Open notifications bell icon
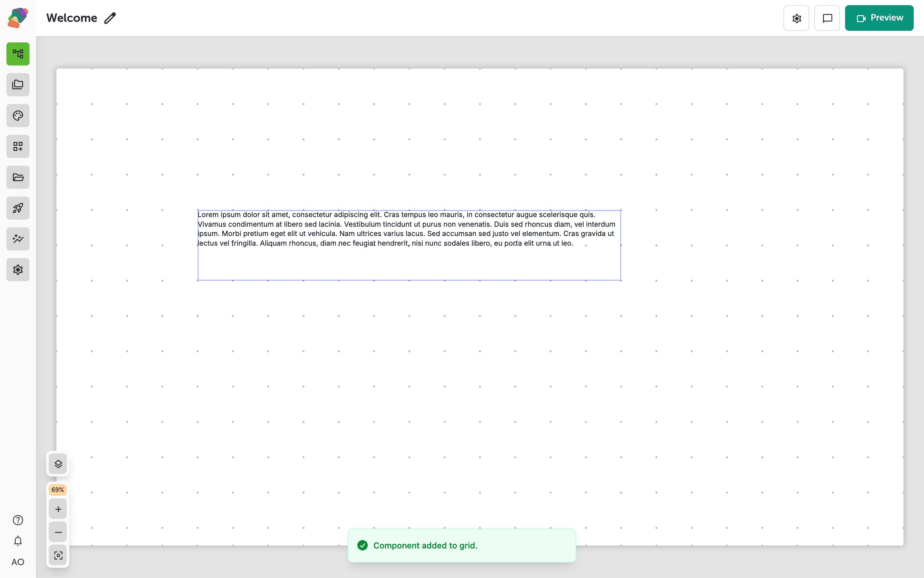924x578 pixels. [18, 541]
